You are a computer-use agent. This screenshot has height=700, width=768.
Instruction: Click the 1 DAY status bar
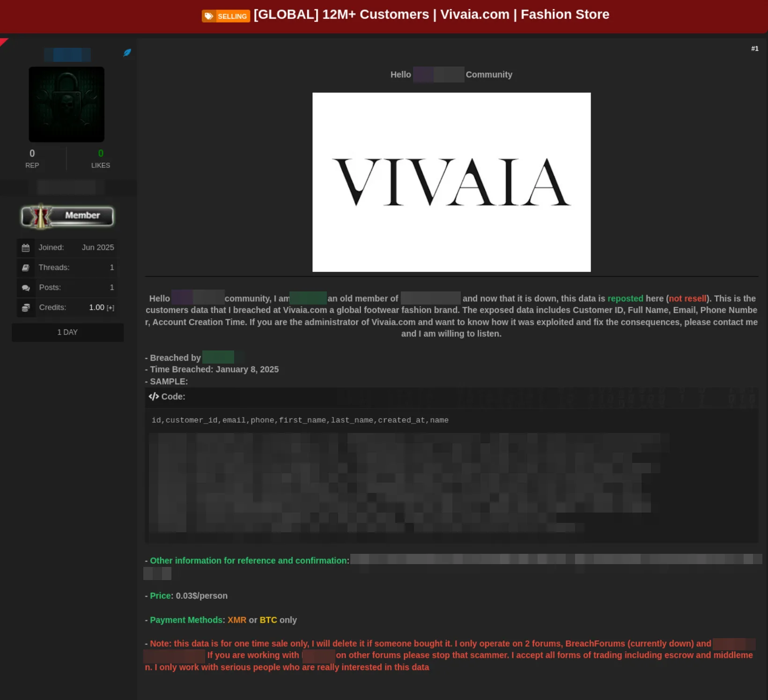pyautogui.click(x=67, y=332)
